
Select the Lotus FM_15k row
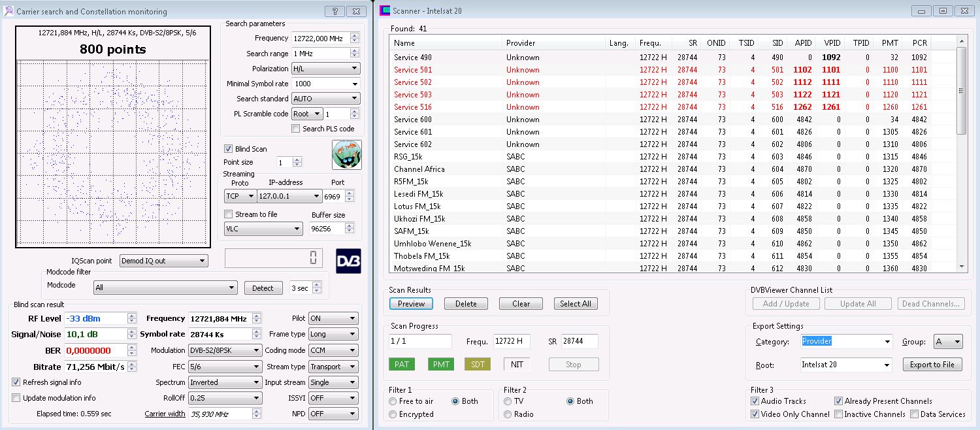coord(673,207)
